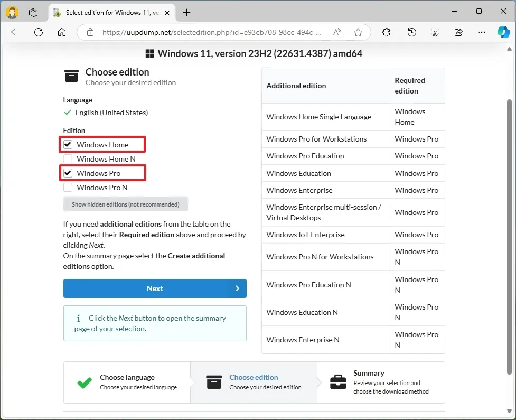This screenshot has height=420, width=516.
Task: Open tab search with the stacked squares icon
Action: [x=33, y=13]
